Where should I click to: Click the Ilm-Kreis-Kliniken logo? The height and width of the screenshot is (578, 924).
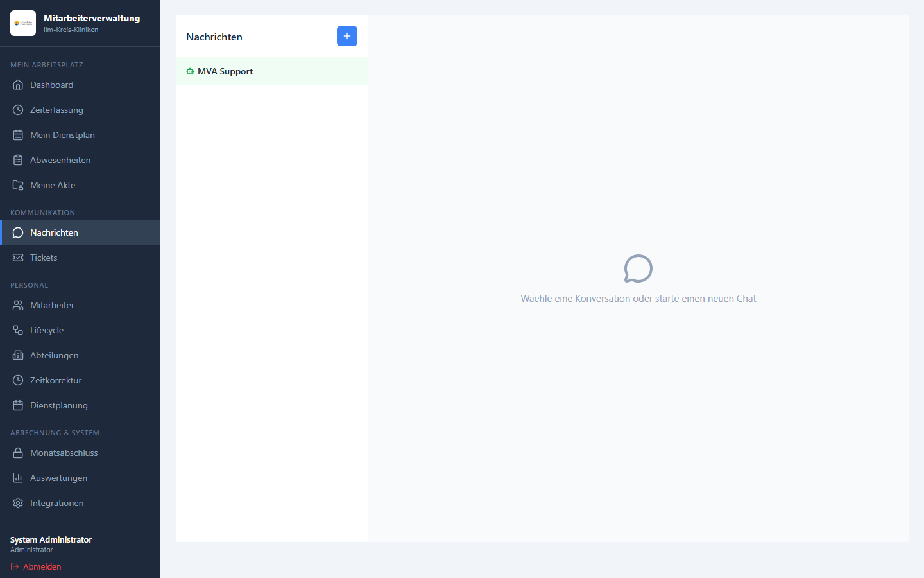[x=23, y=23]
